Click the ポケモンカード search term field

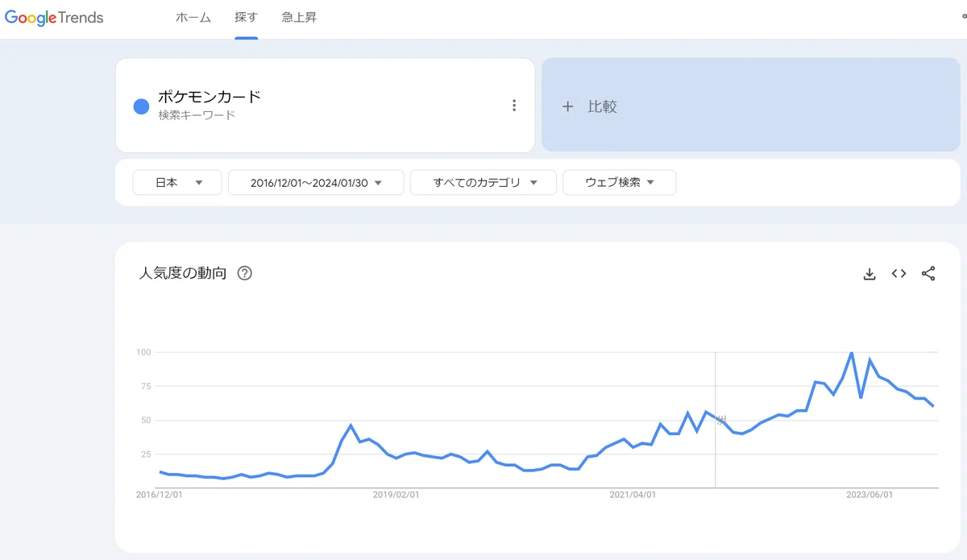point(326,105)
